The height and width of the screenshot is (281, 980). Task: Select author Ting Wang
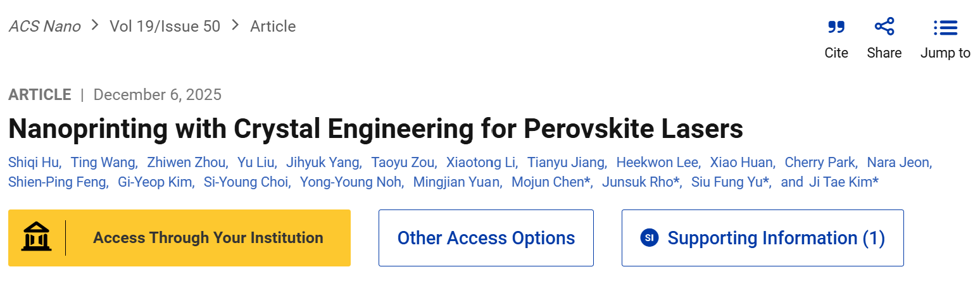103,163
